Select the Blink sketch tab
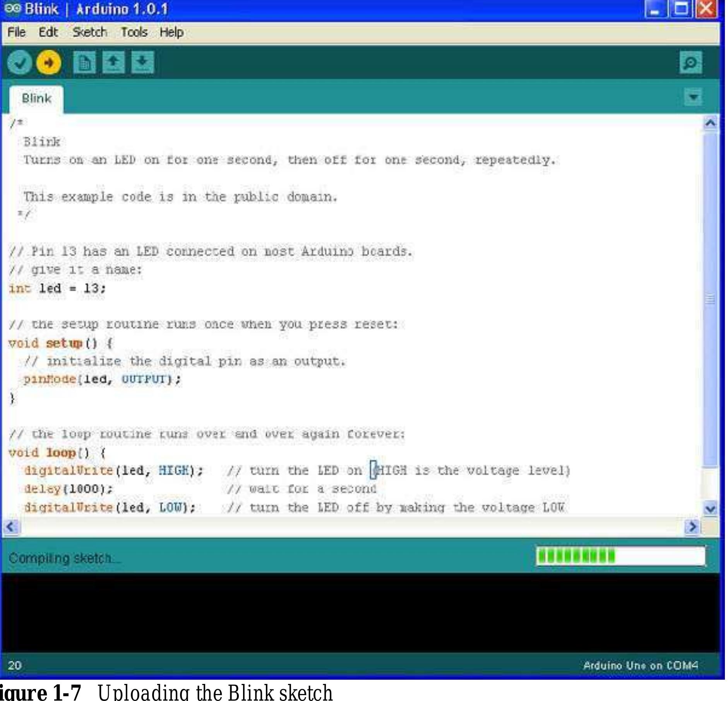 click(x=36, y=99)
